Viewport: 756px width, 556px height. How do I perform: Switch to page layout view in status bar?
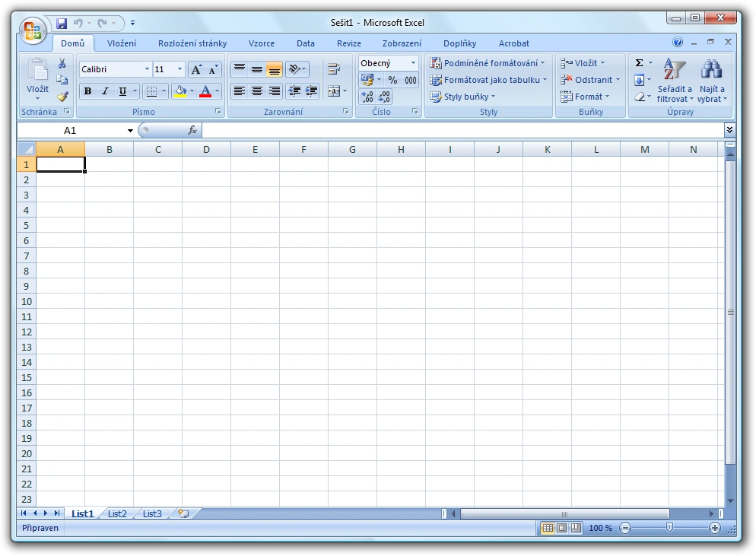pyautogui.click(x=561, y=528)
